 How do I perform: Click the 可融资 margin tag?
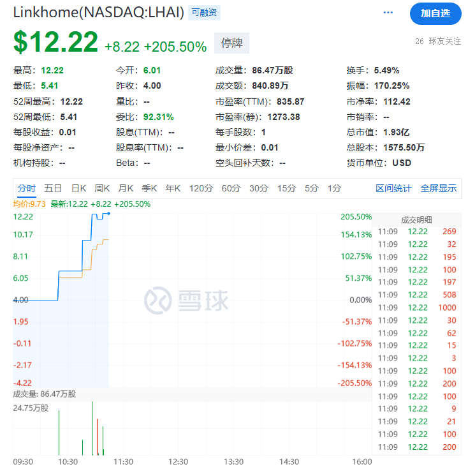pyautogui.click(x=204, y=13)
